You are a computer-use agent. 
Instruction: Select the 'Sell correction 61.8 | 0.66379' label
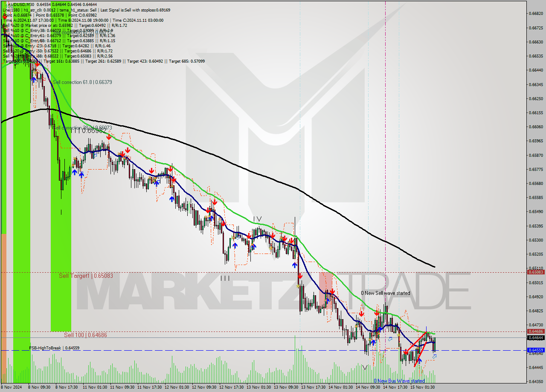[82, 82]
